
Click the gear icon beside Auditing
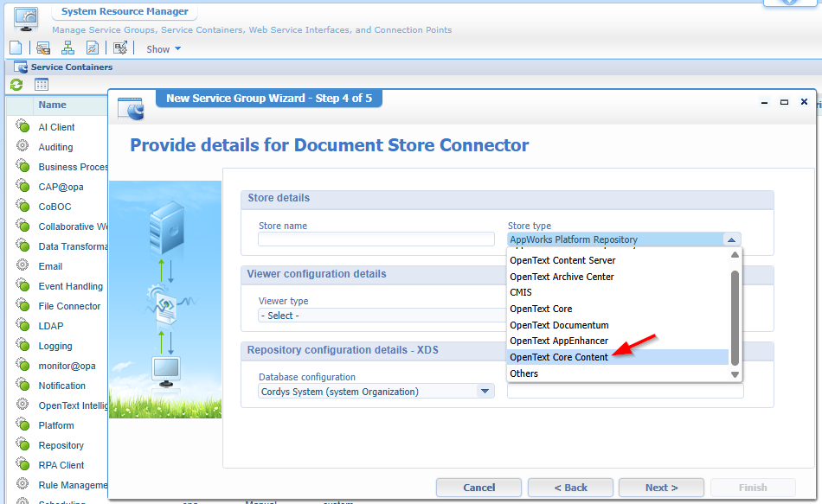(22, 146)
